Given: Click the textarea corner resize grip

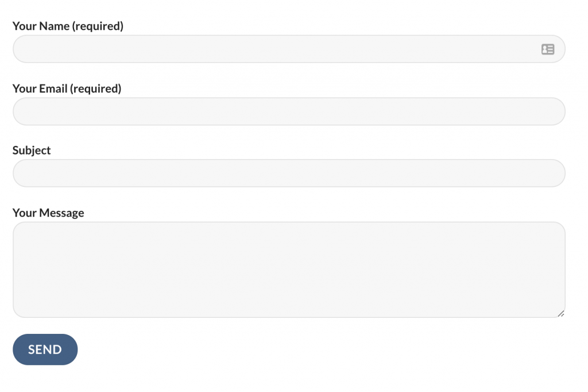Looking at the screenshot, I should pyautogui.click(x=560, y=313).
